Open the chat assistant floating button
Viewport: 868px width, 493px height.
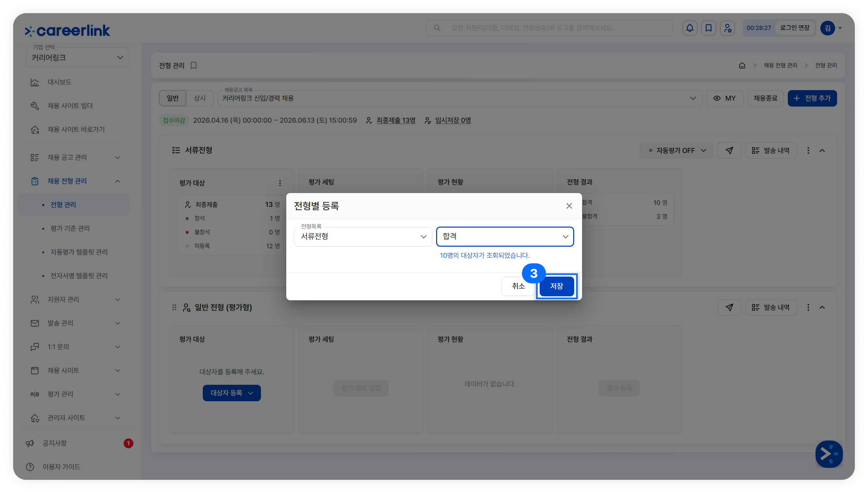[829, 454]
